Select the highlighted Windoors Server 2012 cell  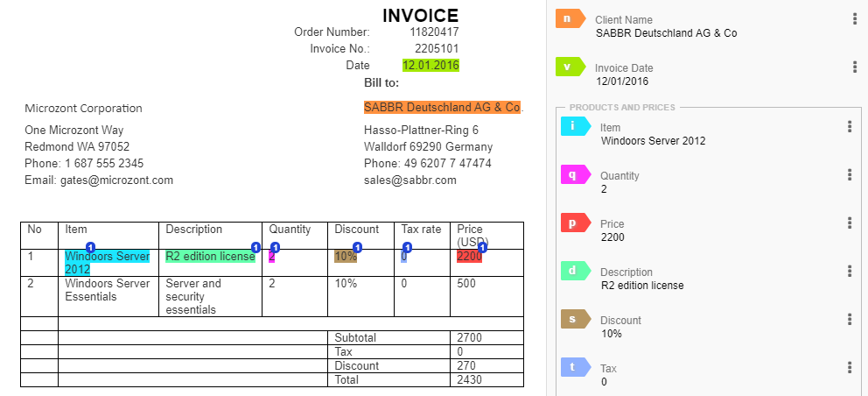(107, 262)
